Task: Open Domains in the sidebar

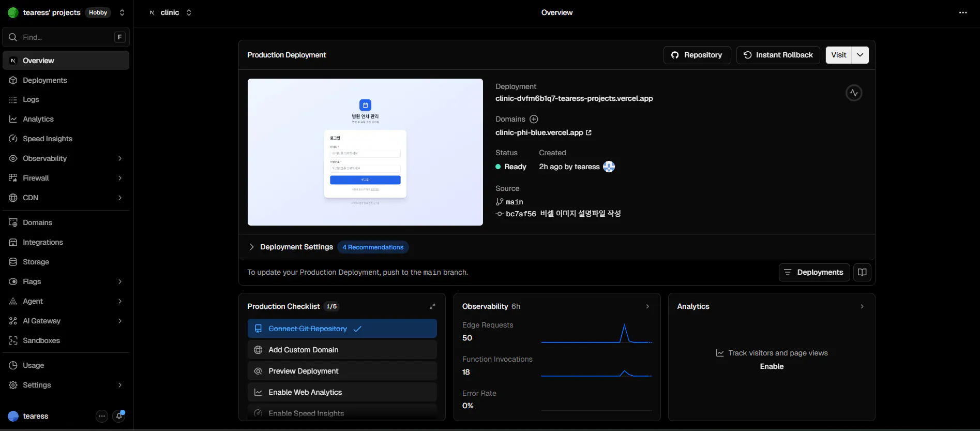Action: point(66,222)
